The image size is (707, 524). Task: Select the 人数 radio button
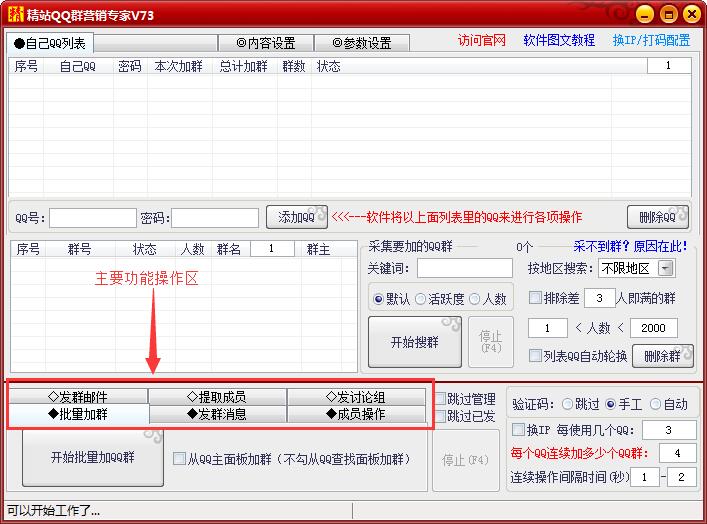coord(474,299)
